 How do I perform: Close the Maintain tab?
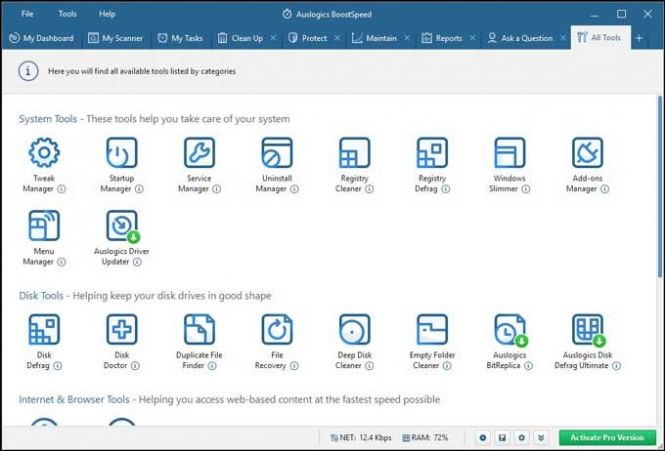point(407,38)
